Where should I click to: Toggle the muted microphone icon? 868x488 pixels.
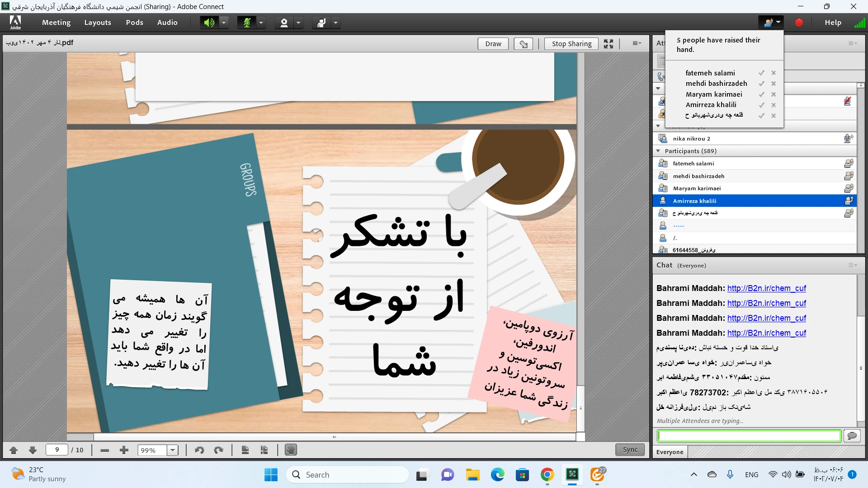(247, 23)
